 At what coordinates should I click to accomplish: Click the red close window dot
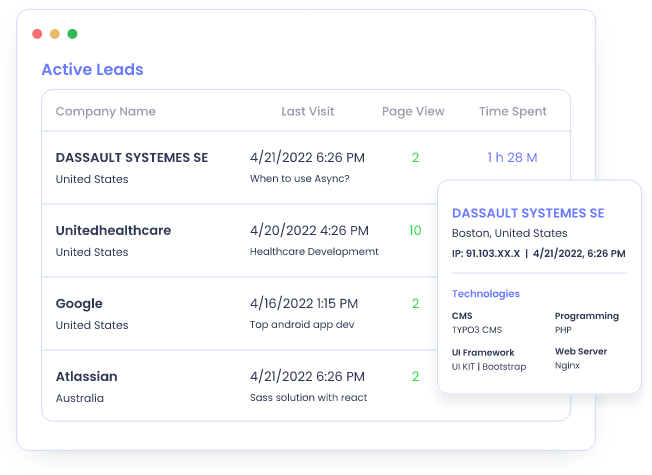click(37, 34)
